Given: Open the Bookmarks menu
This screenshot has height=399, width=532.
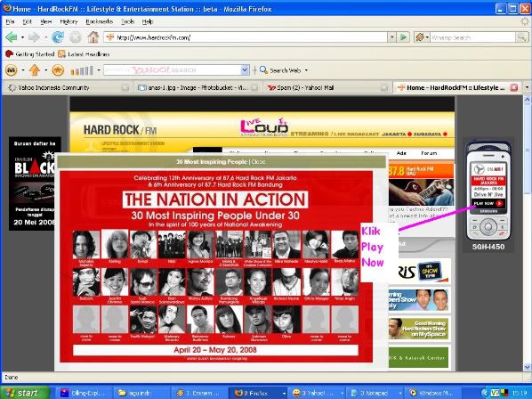Looking at the screenshot, I should coord(99,21).
